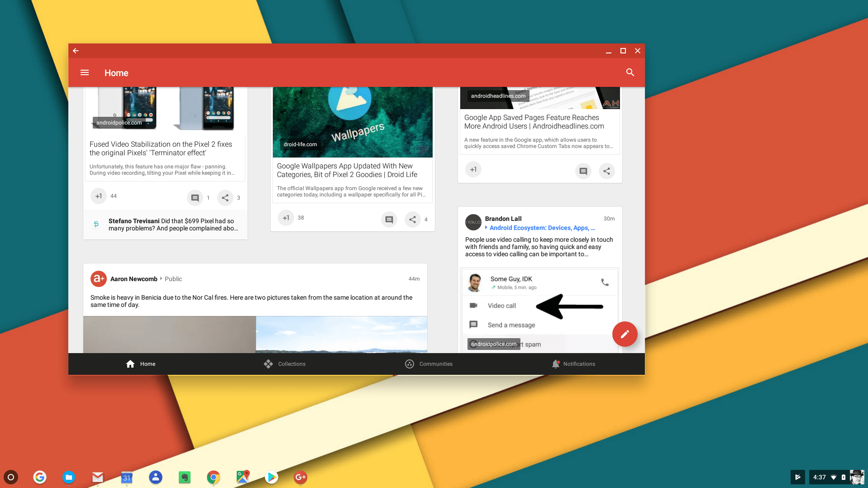This screenshot has width=868, height=488.
Task: Open the user avatar in system tray
Action: [857, 477]
